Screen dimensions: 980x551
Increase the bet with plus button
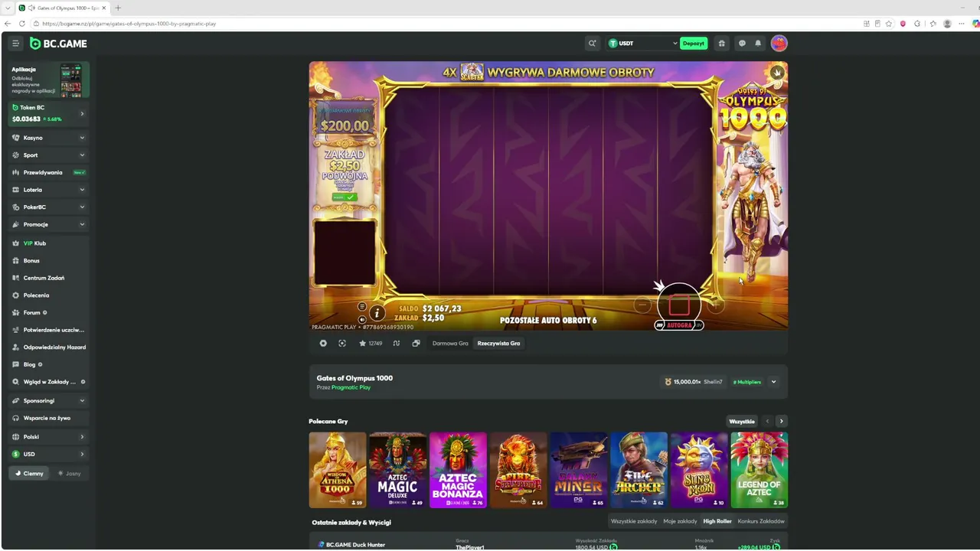716,305
